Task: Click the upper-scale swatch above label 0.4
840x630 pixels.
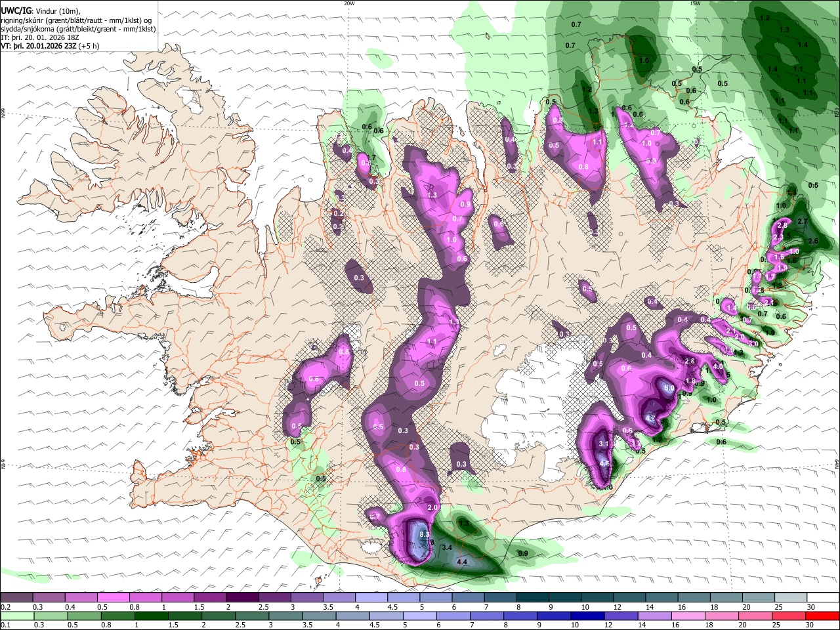Action: (x=81, y=598)
